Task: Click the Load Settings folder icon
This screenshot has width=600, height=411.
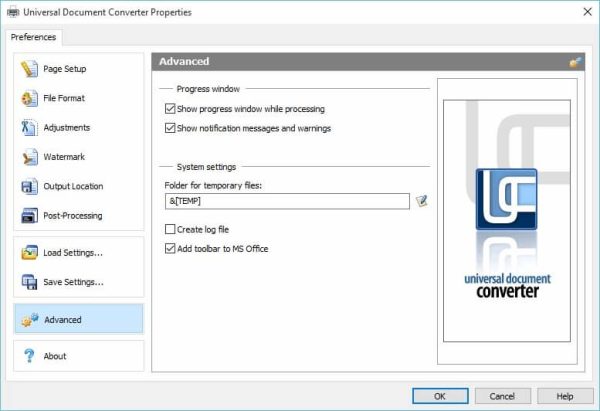Action: 29,253
